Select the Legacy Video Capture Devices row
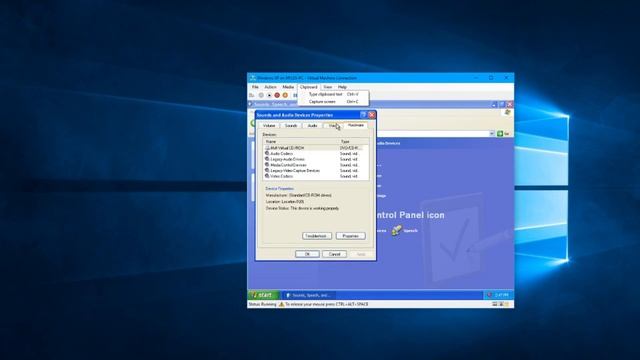Image resolution: width=640 pixels, height=360 pixels. point(313,171)
